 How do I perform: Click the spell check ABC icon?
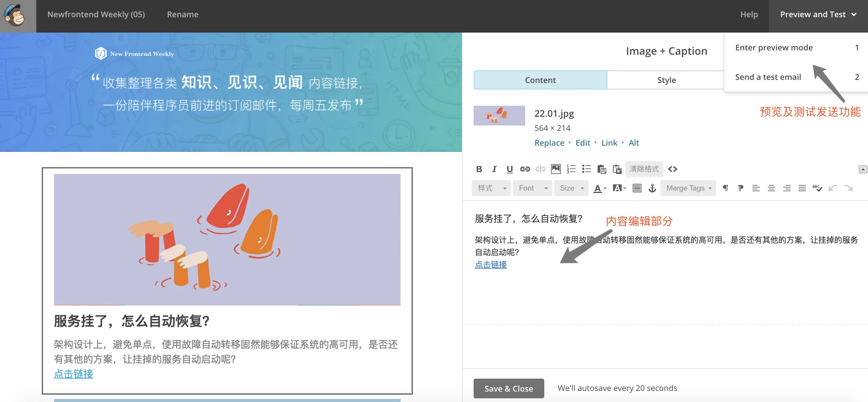coord(817,188)
